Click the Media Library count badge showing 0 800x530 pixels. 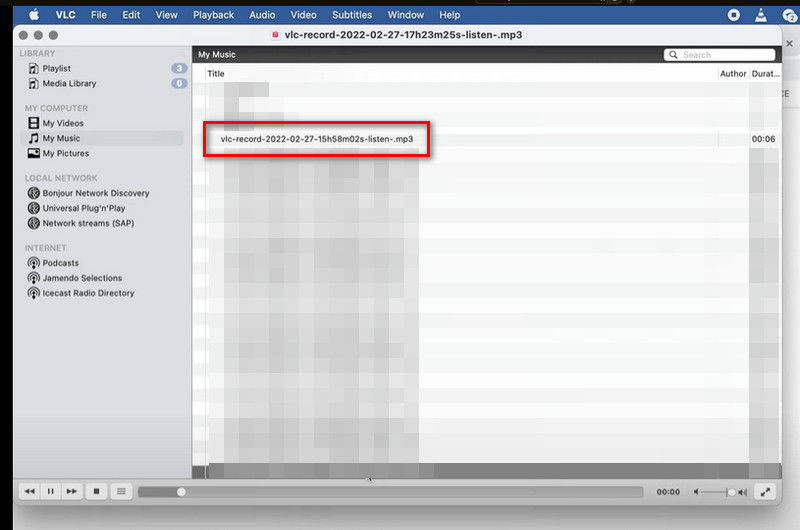coord(179,83)
